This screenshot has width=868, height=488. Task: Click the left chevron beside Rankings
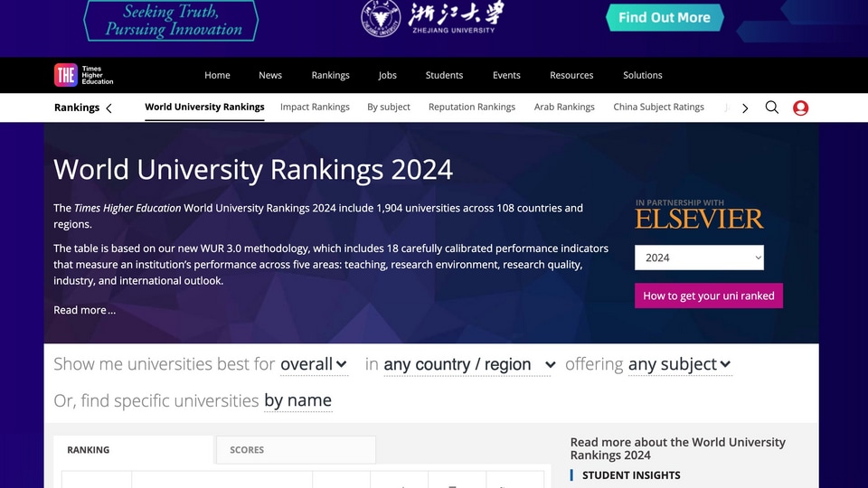[x=109, y=108]
